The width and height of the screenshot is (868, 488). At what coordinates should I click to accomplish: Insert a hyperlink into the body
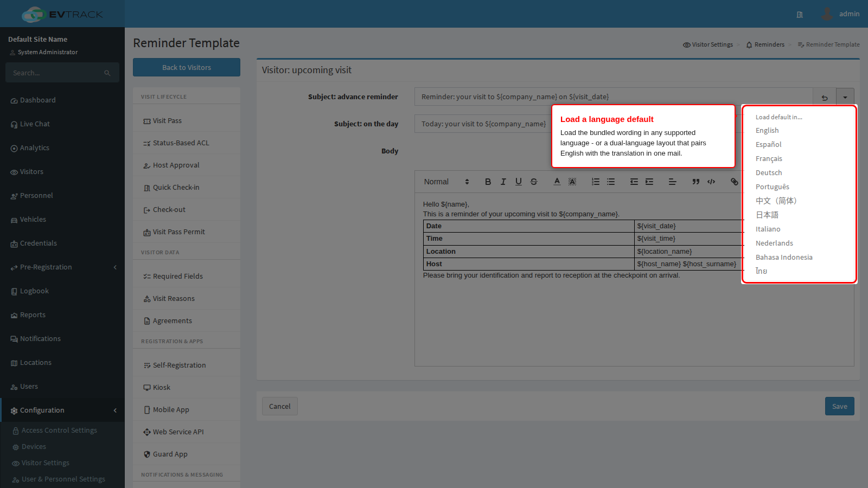pyautogui.click(x=734, y=182)
